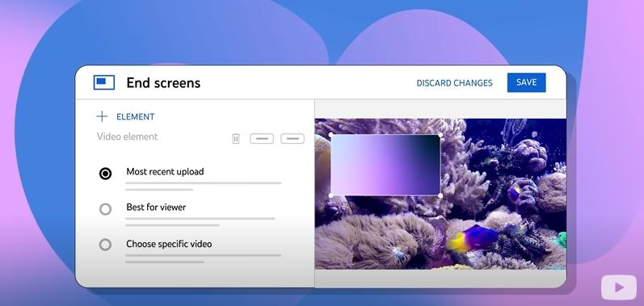Click the yellow and purple fish in preview

pos(473,238)
